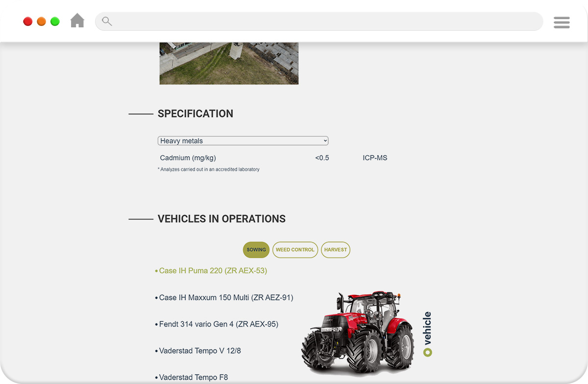The height and width of the screenshot is (384, 588).
Task: Click the aerial field photo
Action: 229,63
